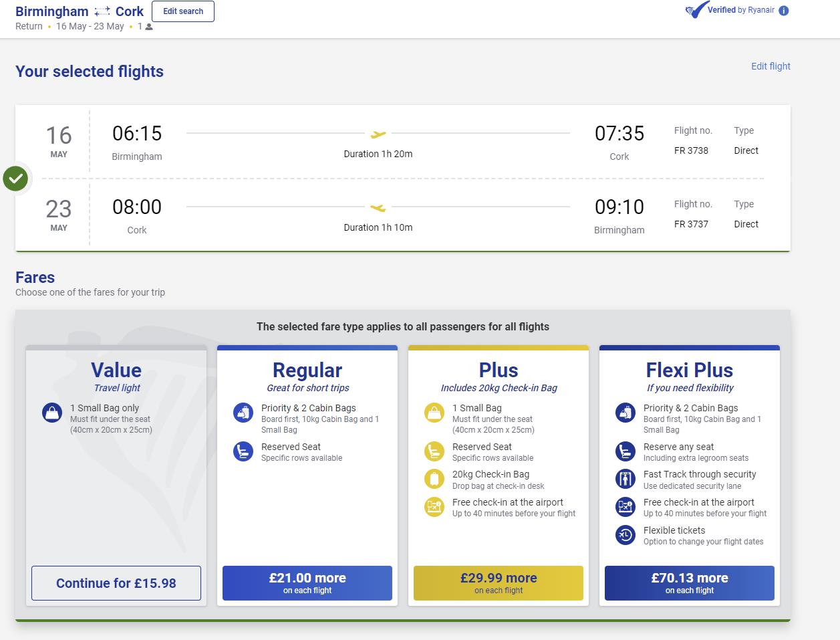The width and height of the screenshot is (840, 640).
Task: Click the Verified by Ryanair checkmark logo
Action: (x=696, y=11)
